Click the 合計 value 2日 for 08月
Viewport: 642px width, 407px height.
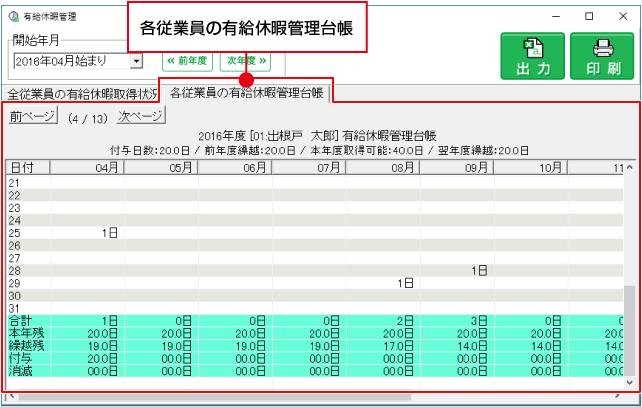tap(405, 321)
